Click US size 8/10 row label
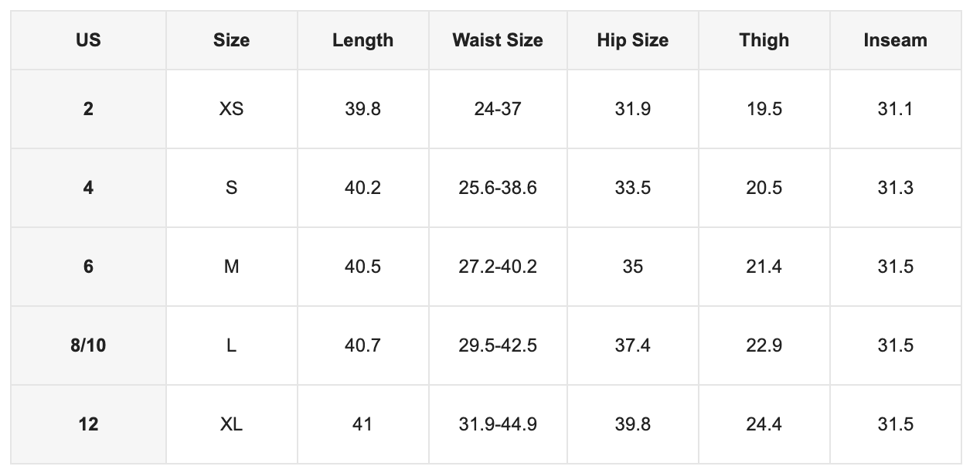Screen dimensions: 980x473 tap(88, 345)
